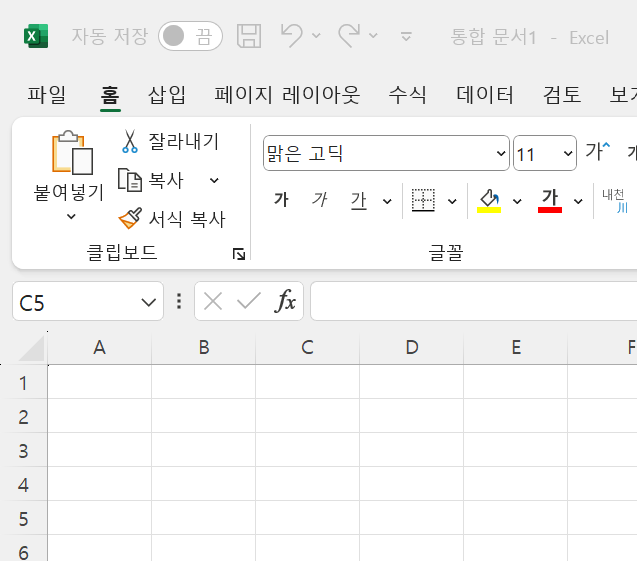This screenshot has width=637, height=561.
Task: Expand the 복사 dropdown arrow
Action: pos(214,180)
